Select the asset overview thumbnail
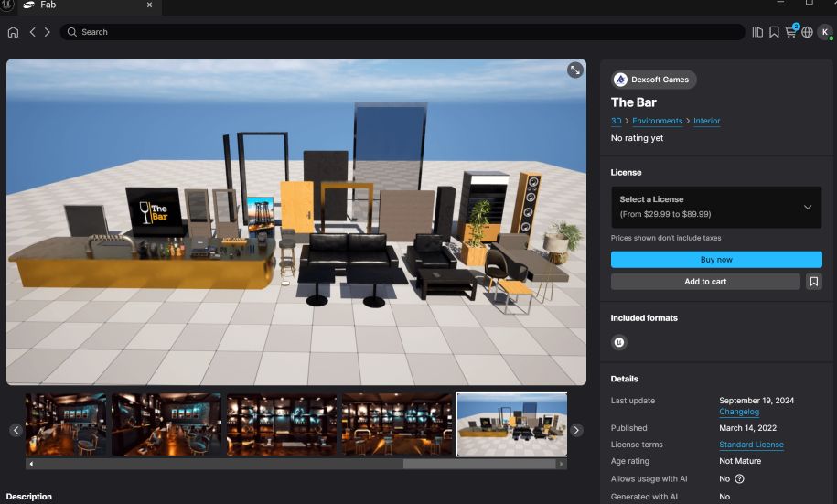The image size is (837, 504). coord(512,424)
